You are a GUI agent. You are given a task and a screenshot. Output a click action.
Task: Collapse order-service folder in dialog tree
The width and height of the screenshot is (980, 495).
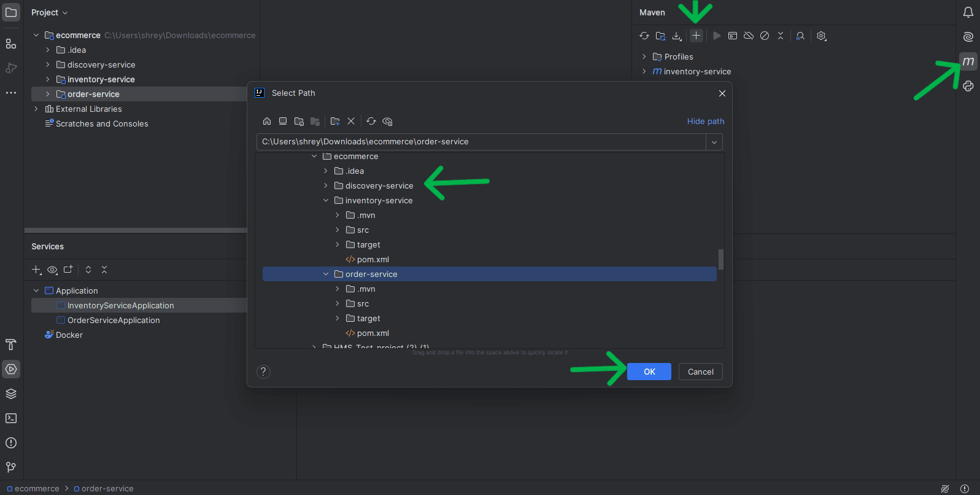(326, 274)
